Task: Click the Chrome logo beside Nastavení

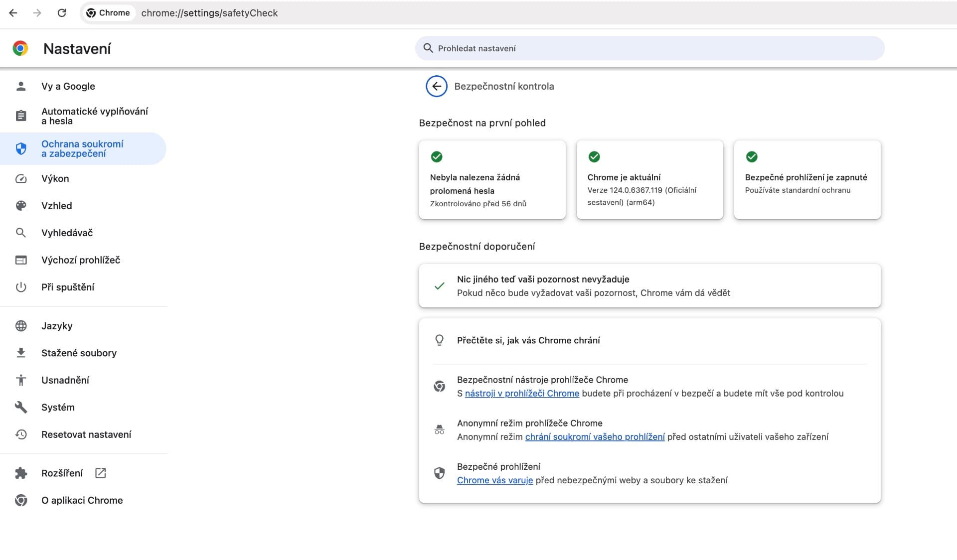Action: tap(20, 48)
